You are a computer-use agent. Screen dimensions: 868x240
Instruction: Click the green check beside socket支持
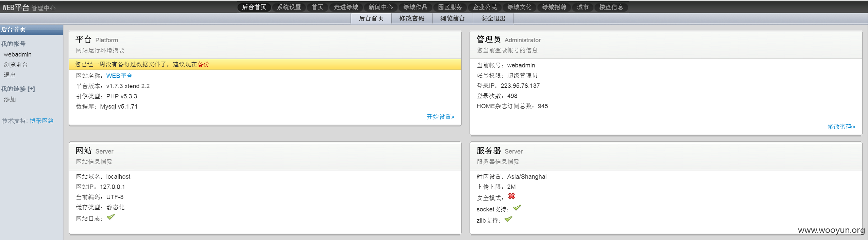(517, 208)
